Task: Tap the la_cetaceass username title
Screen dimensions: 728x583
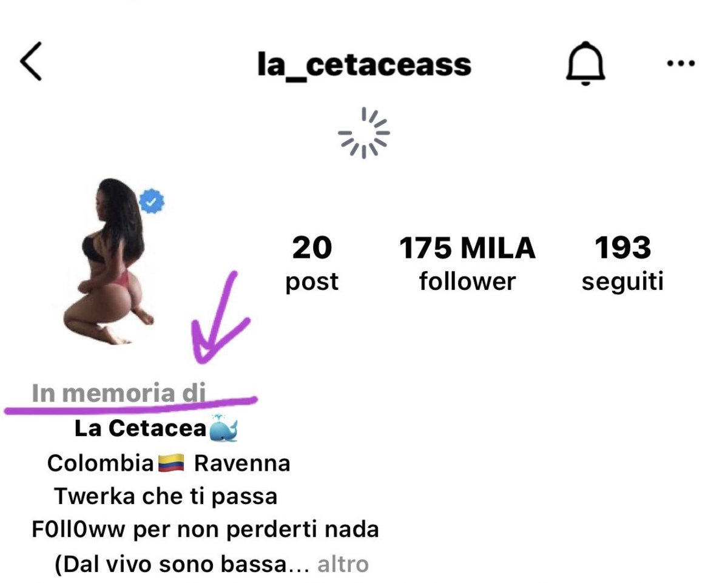Action: pyautogui.click(x=364, y=64)
